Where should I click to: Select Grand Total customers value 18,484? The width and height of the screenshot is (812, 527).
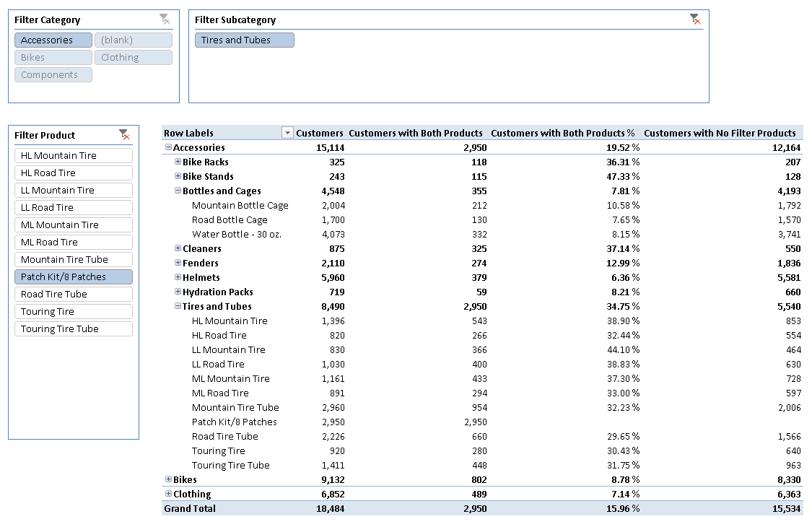tap(330, 508)
